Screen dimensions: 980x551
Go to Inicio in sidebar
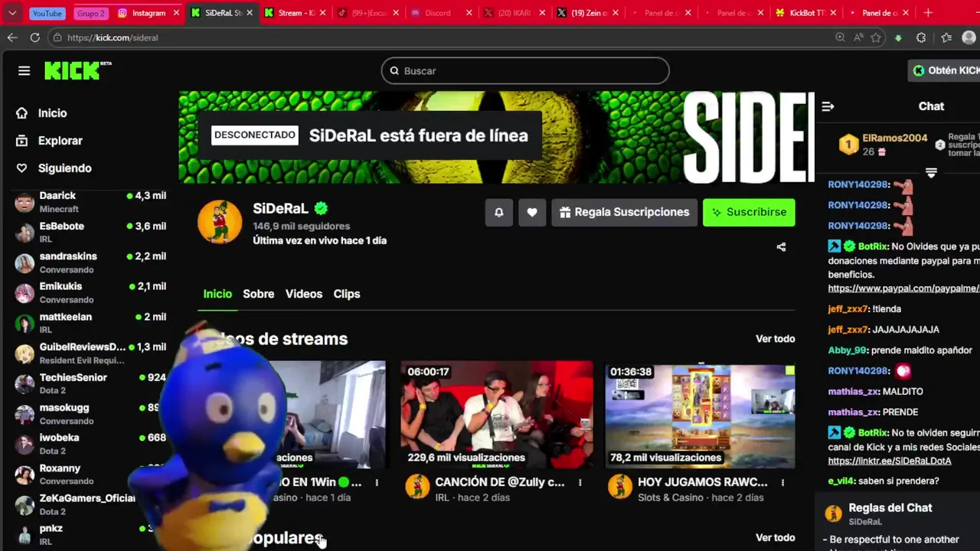[x=52, y=113]
